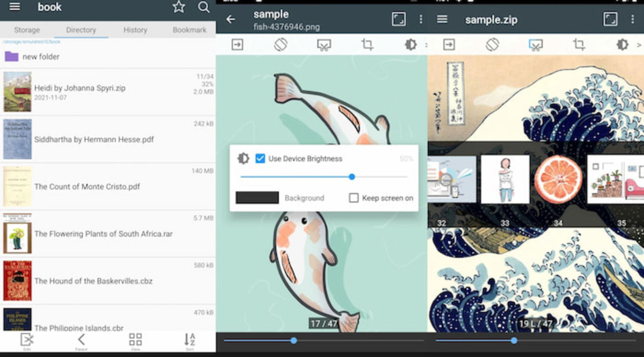This screenshot has width=644, height=357.
Task: Tap the Heidi book cover thumbnail
Action: tap(18, 92)
